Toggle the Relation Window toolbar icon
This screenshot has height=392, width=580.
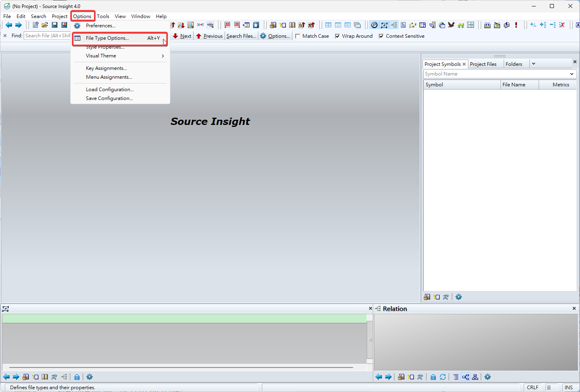394,25
